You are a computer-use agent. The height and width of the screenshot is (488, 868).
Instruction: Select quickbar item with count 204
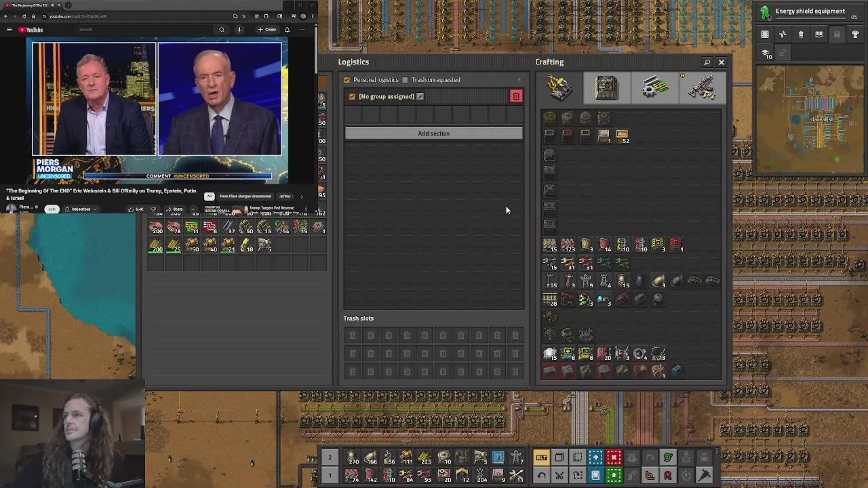pos(481,476)
